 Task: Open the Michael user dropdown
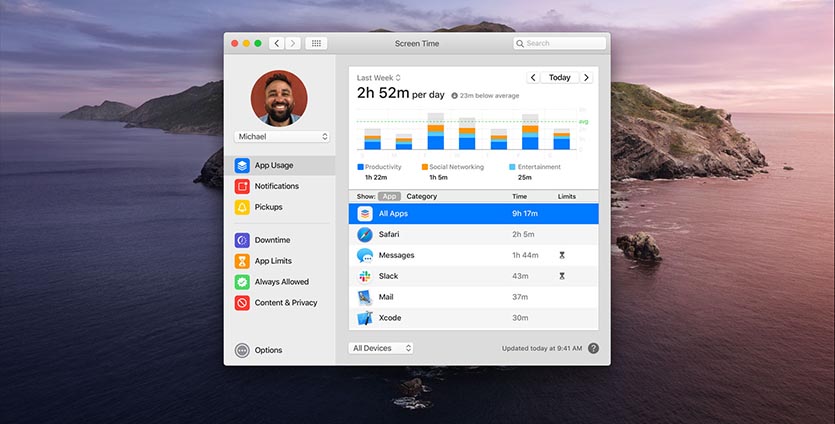(282, 136)
